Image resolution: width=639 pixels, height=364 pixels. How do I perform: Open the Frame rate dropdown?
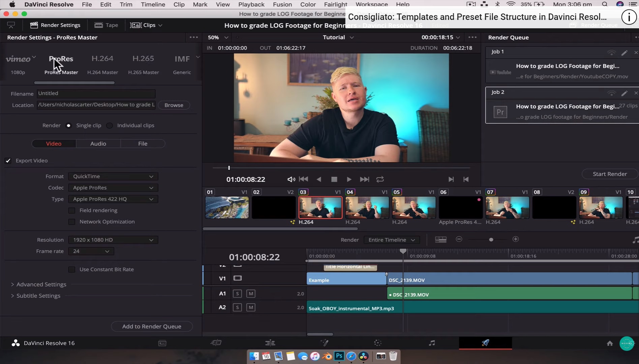[91, 251]
